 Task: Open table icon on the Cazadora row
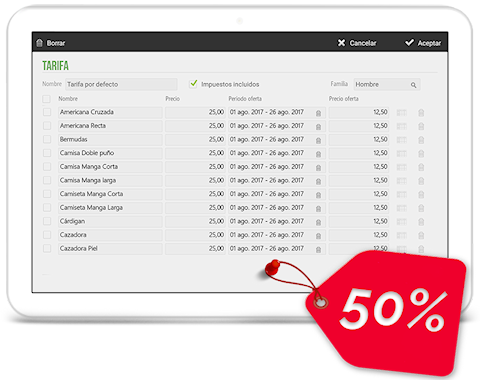point(402,235)
